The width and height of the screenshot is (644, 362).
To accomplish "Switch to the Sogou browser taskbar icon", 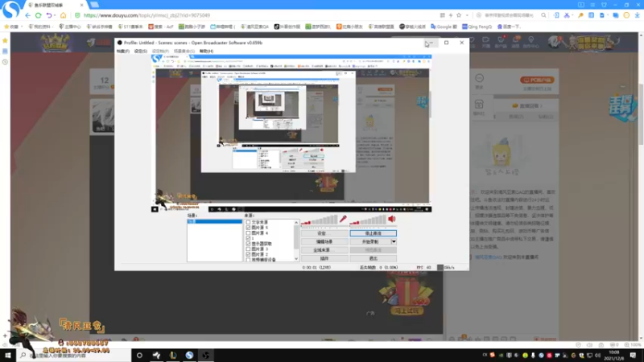I will pos(189,355).
